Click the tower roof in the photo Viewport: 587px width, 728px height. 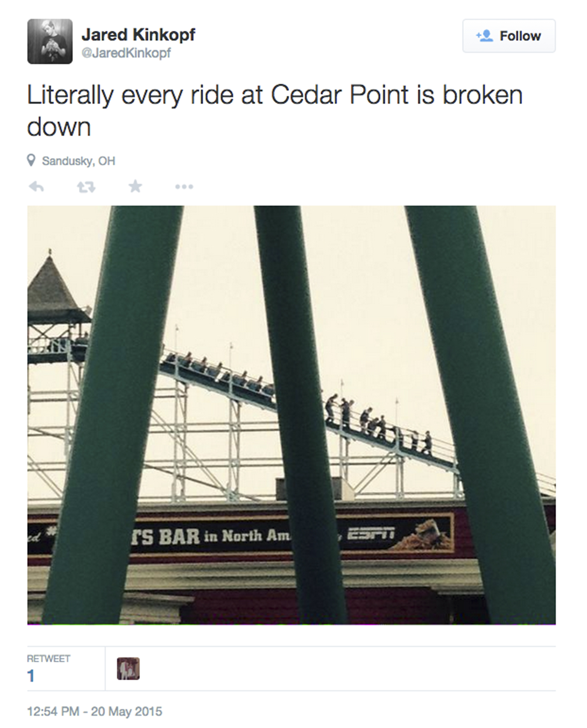click(x=51, y=286)
